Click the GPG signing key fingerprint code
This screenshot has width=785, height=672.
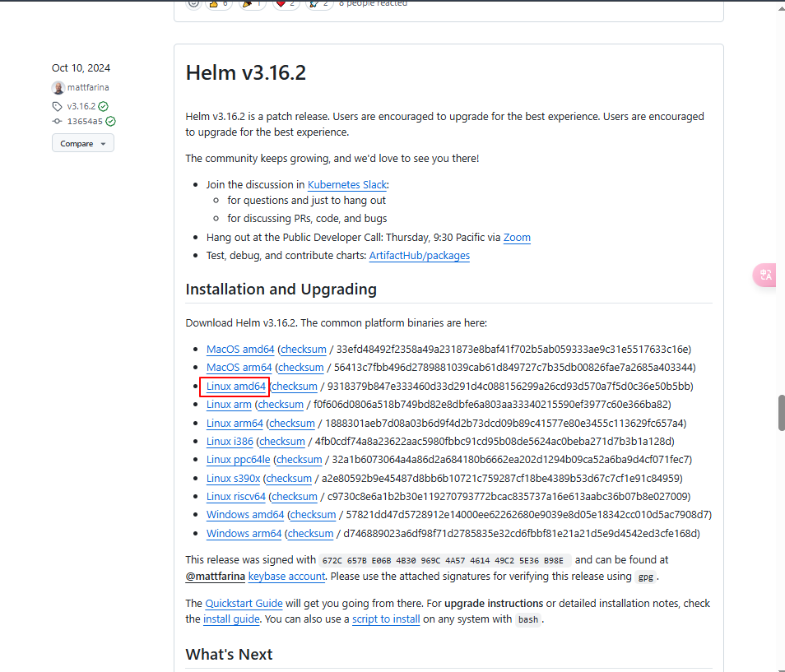[445, 560]
